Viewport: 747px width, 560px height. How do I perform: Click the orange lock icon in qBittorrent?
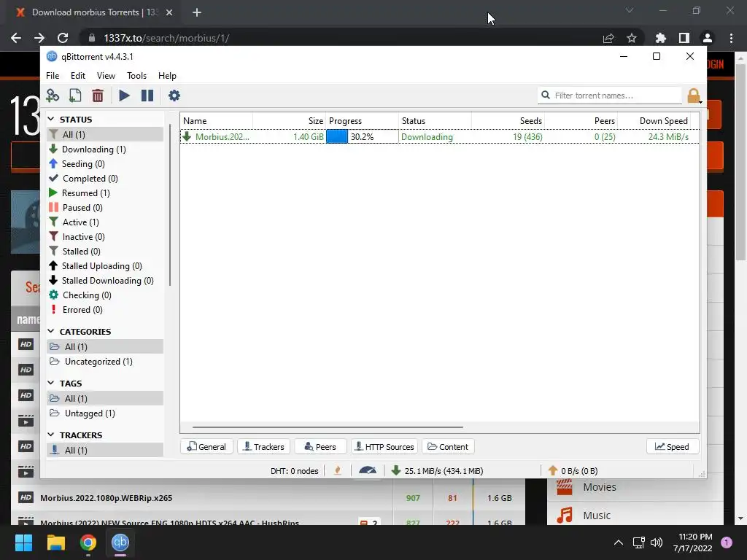coord(694,96)
